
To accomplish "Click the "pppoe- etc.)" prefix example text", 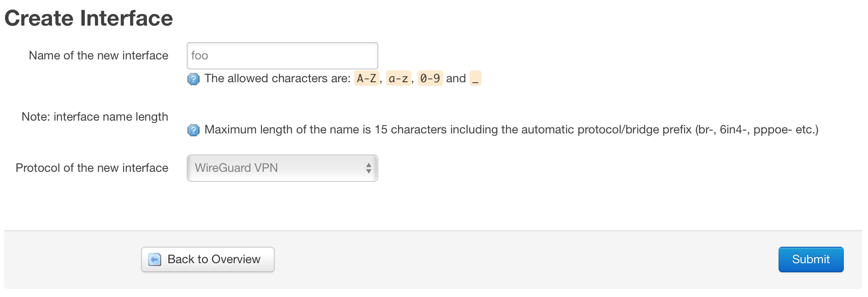I will point(786,130).
